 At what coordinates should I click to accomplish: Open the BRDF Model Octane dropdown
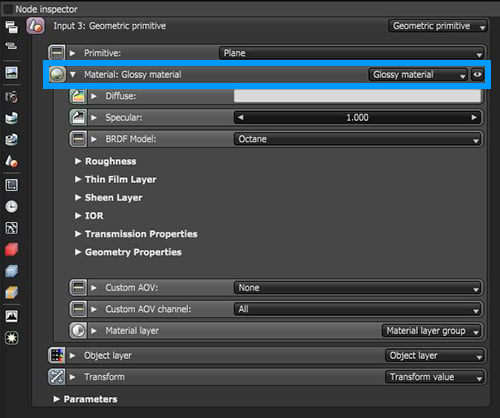tap(358, 139)
